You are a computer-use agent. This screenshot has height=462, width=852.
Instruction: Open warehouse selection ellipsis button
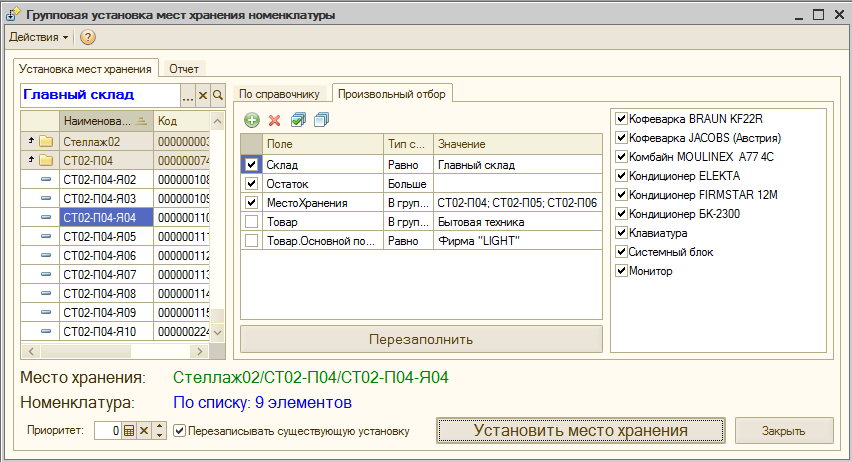point(187,96)
